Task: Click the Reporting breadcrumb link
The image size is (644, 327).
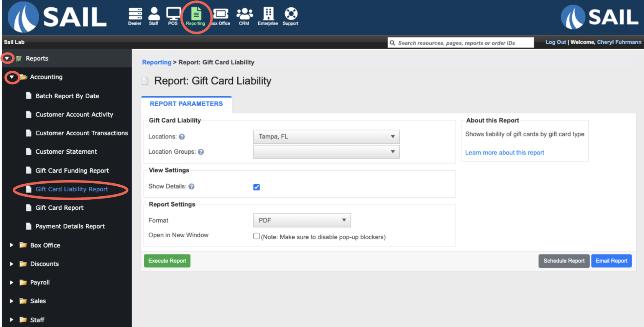Action: pos(157,62)
